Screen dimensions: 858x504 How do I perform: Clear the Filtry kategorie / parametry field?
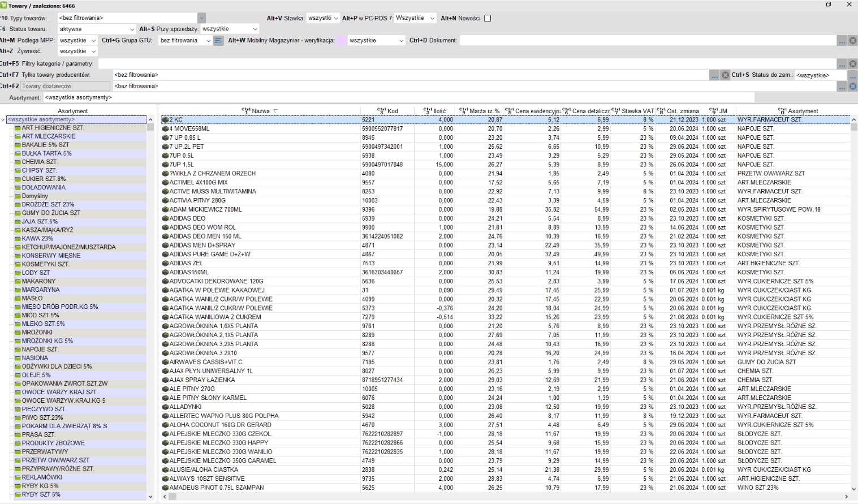click(x=853, y=64)
